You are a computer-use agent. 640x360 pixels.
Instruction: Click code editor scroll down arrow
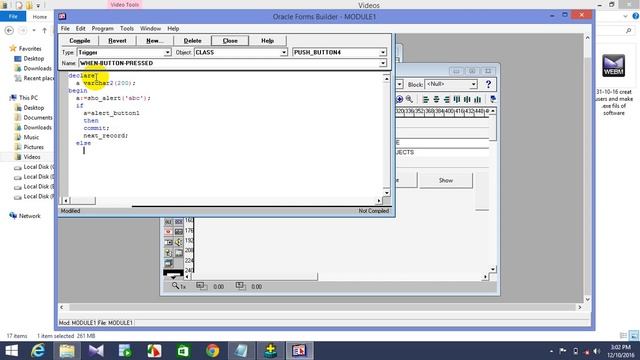(387, 193)
